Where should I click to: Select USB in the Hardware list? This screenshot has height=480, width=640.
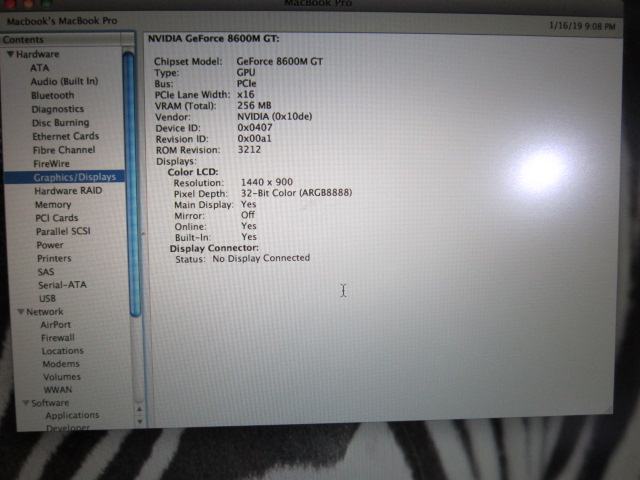pyautogui.click(x=47, y=298)
